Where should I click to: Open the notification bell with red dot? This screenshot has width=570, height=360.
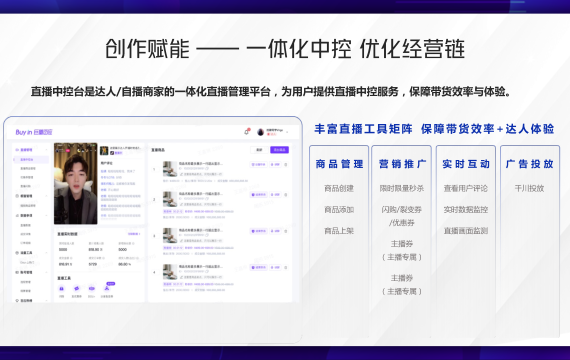click(248, 131)
